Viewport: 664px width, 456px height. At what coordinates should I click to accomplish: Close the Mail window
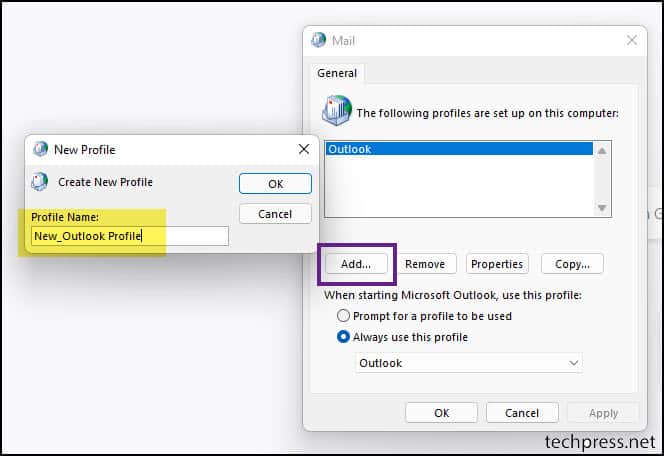[x=632, y=40]
